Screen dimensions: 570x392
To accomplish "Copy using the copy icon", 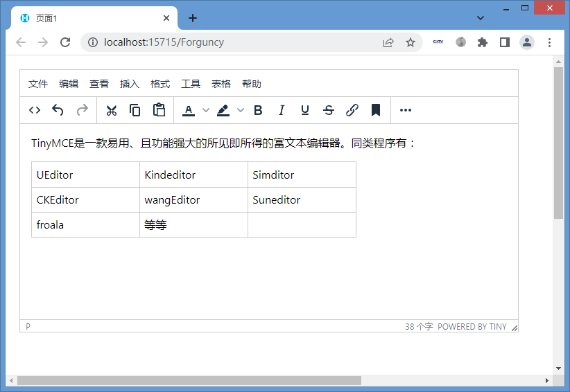I will tap(135, 110).
